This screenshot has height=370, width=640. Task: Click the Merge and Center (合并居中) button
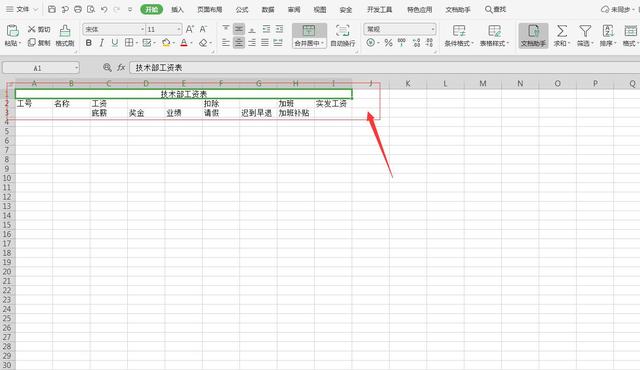pyautogui.click(x=309, y=35)
